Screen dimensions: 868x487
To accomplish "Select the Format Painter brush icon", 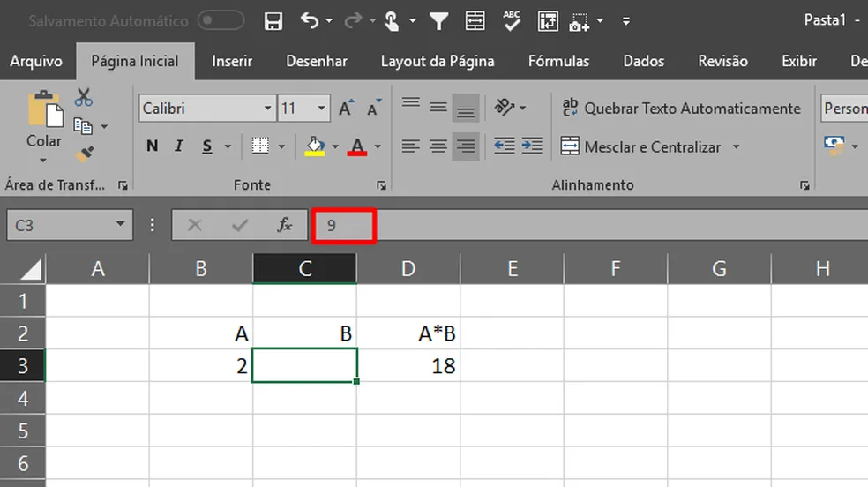I will click(x=85, y=154).
